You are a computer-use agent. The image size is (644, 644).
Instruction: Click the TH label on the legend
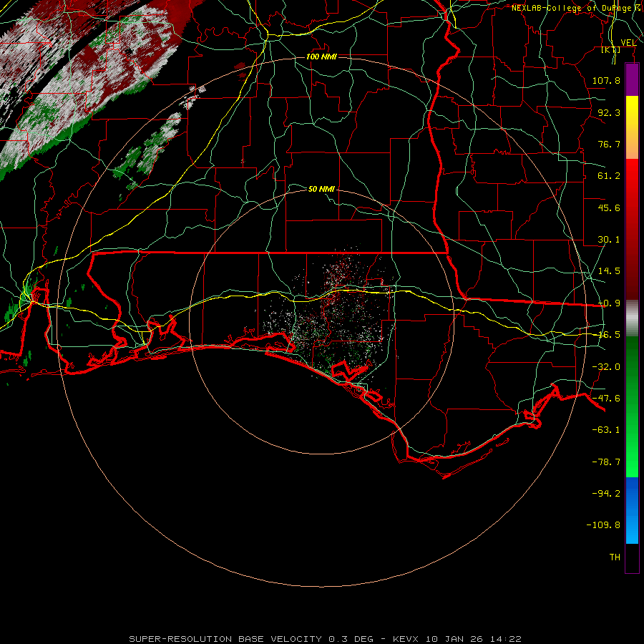coord(615,557)
